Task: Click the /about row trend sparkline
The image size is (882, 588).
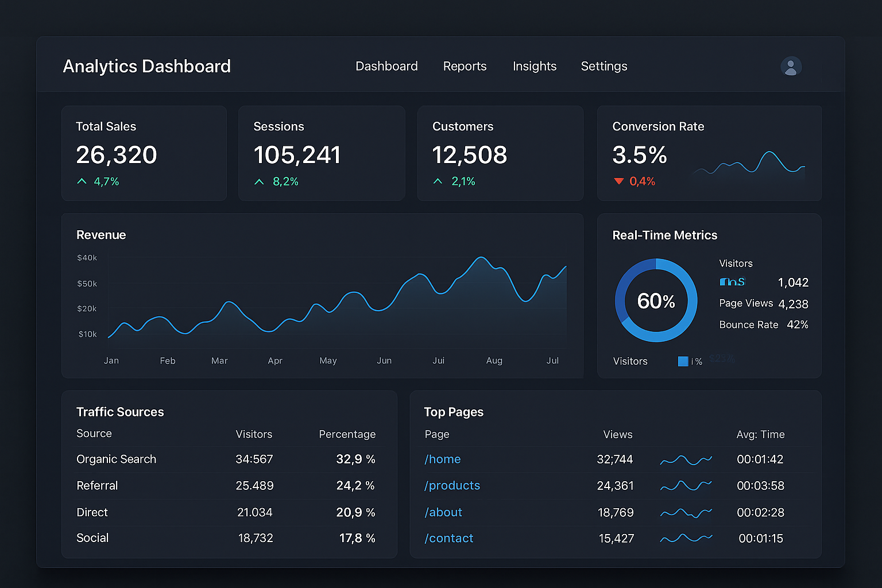Action: coord(686,512)
